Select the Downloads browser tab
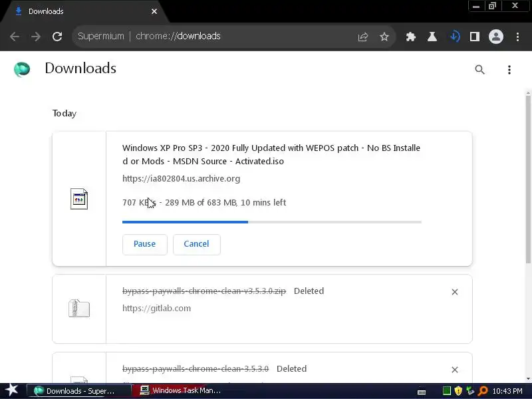Viewport: 532px width, 399px height. click(x=84, y=11)
